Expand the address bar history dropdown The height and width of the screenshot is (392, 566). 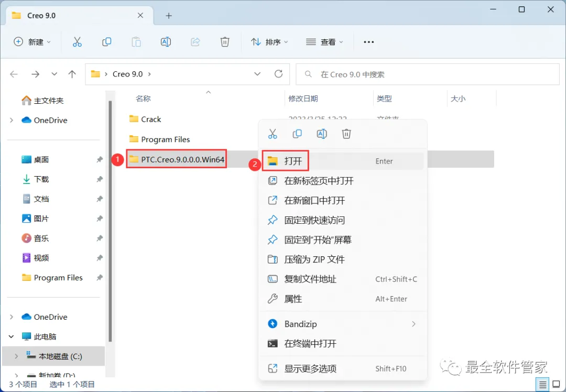point(257,74)
